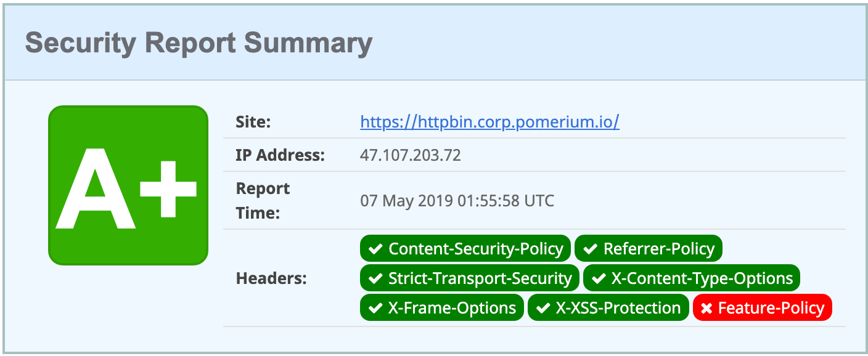This screenshot has height=356, width=868.
Task: Click the X-Content-Type-Options badge
Action: 692,278
